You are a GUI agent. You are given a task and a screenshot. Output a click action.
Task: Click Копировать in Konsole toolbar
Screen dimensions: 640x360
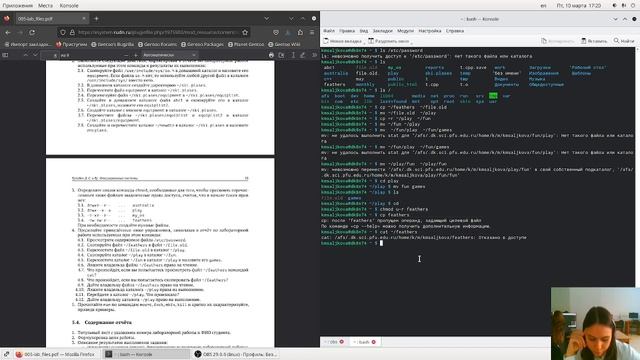point(558,41)
